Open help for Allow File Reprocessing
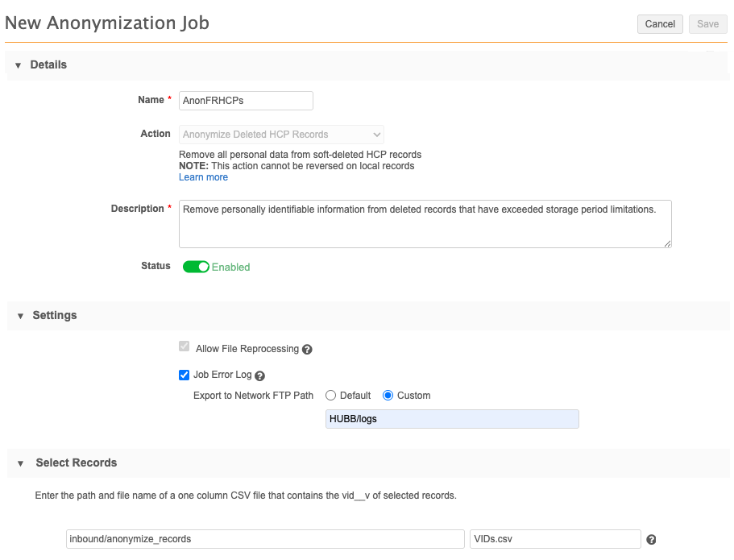The width and height of the screenshot is (734, 560). click(307, 350)
